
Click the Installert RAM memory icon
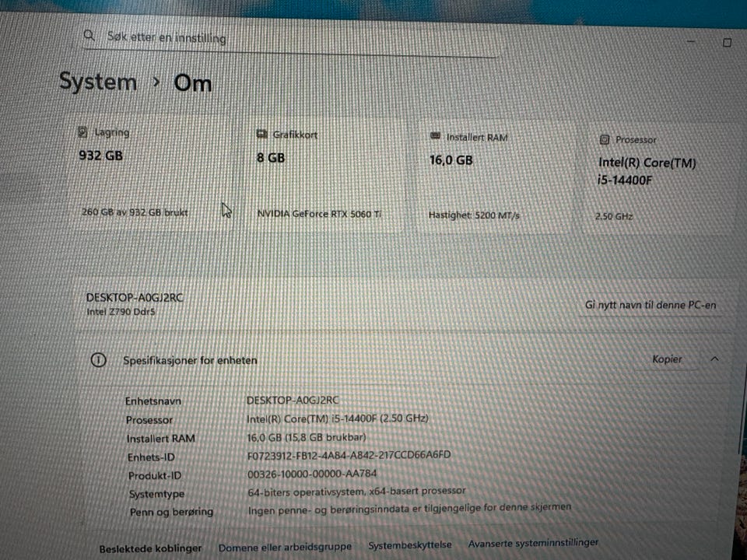pyautogui.click(x=435, y=136)
